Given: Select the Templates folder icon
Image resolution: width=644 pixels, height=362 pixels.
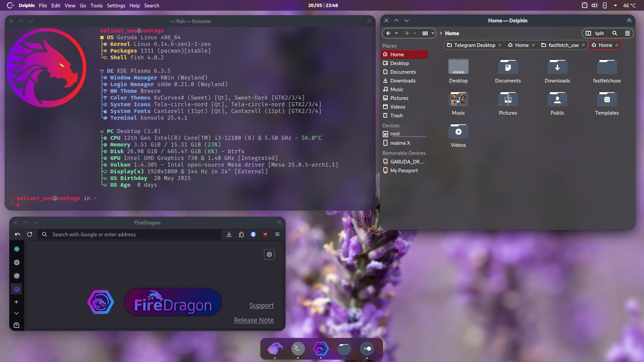Looking at the screenshot, I should (607, 99).
